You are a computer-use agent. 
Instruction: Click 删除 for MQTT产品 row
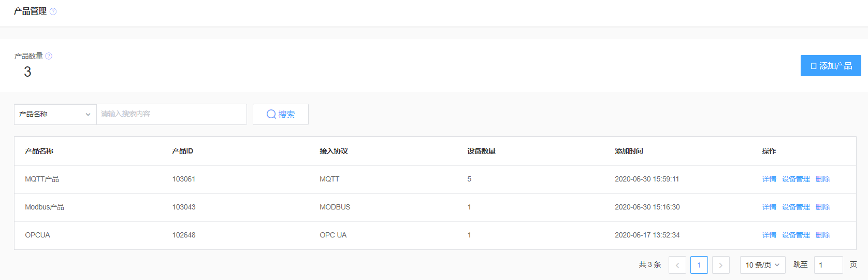822,179
